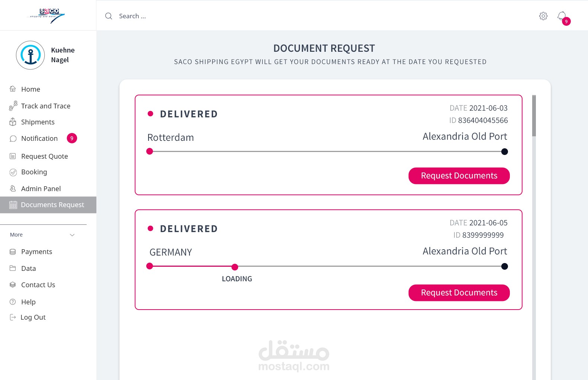Go to Payments in the sidebar
The height and width of the screenshot is (380, 588).
(36, 252)
